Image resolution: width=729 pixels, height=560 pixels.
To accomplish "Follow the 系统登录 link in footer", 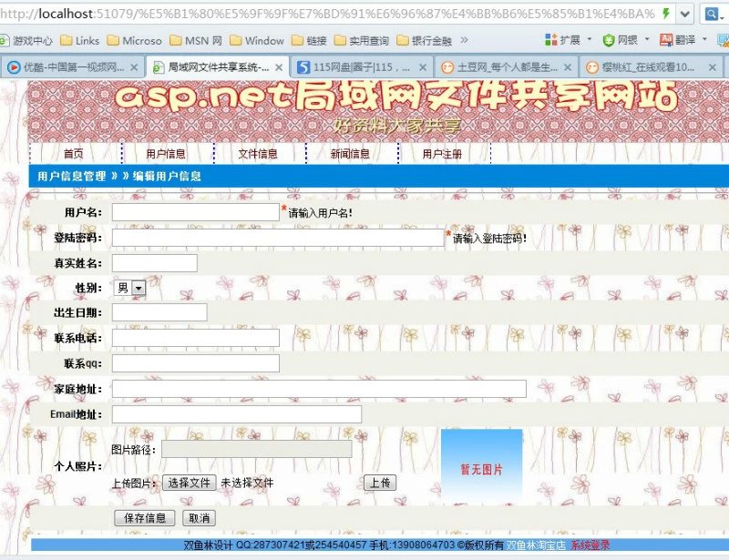I will 590,545.
